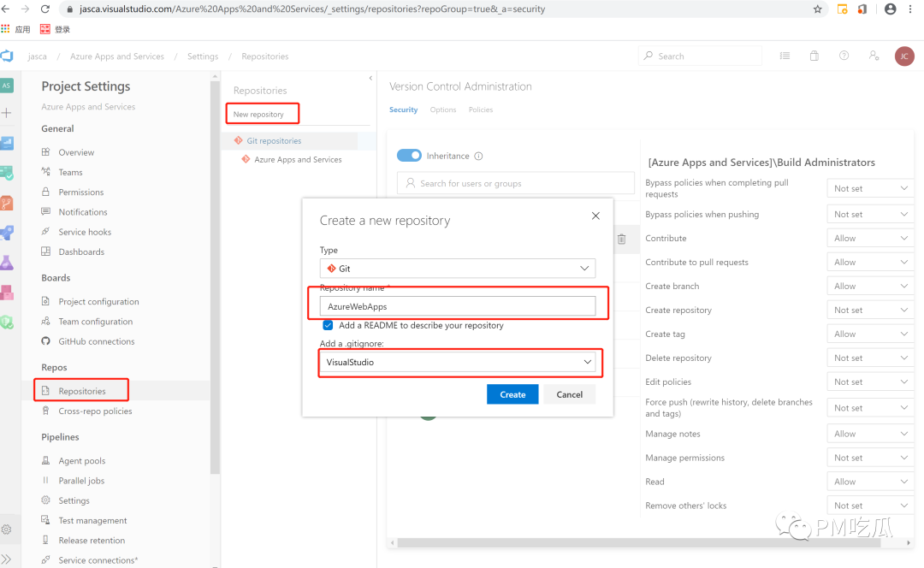Open the Test Plans flask icon
This screenshot has height=568, width=924.
pyautogui.click(x=7, y=263)
